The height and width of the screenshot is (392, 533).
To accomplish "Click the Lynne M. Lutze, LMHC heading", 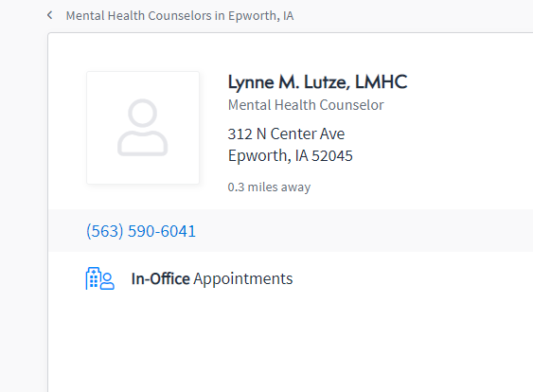I will point(317,82).
